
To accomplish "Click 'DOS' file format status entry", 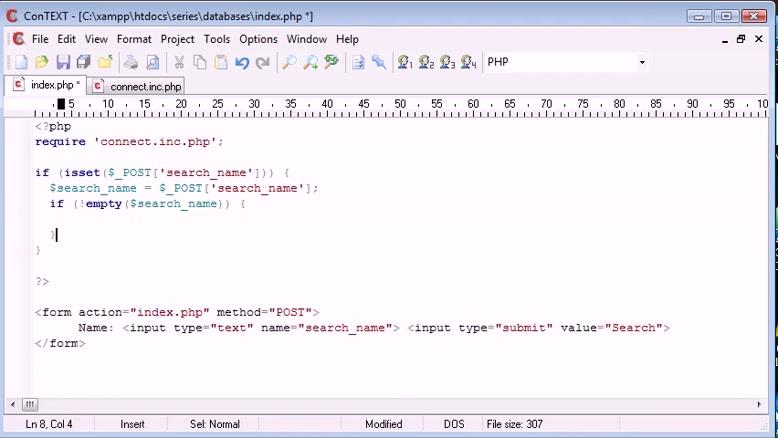I will tap(454, 424).
